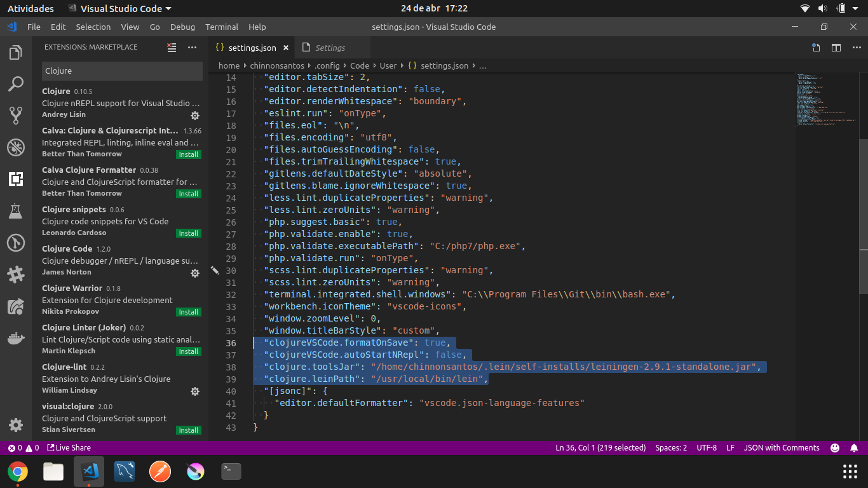Click the '.config' breadcrumb segment

(x=327, y=65)
